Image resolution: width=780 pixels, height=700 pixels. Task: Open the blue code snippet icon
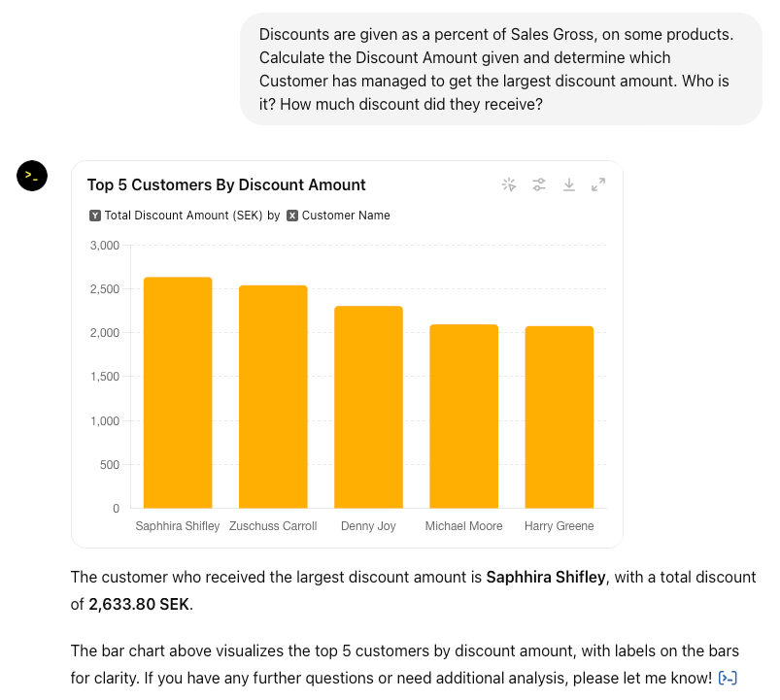(x=728, y=678)
